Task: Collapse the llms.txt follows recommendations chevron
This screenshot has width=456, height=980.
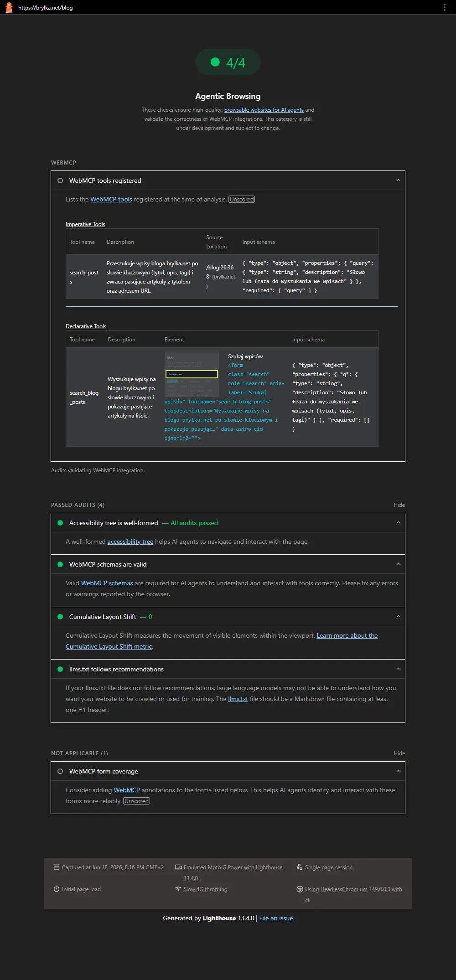Action: point(398,669)
